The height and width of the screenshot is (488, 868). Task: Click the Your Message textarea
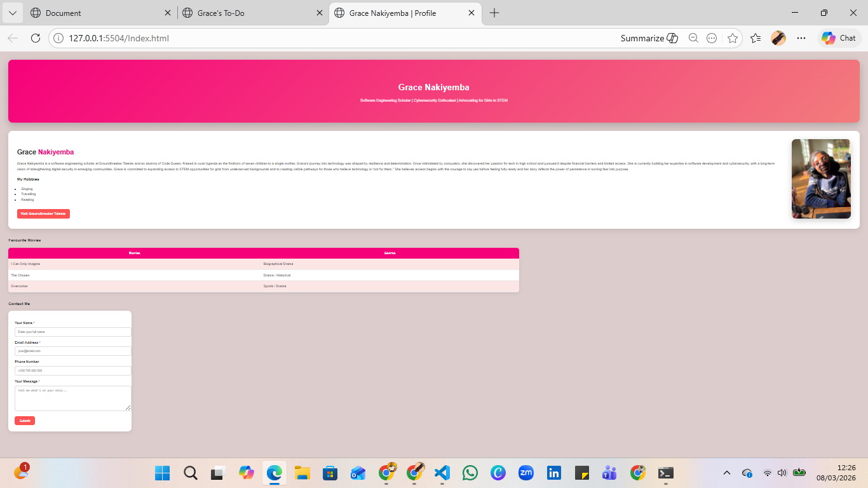pyautogui.click(x=73, y=398)
